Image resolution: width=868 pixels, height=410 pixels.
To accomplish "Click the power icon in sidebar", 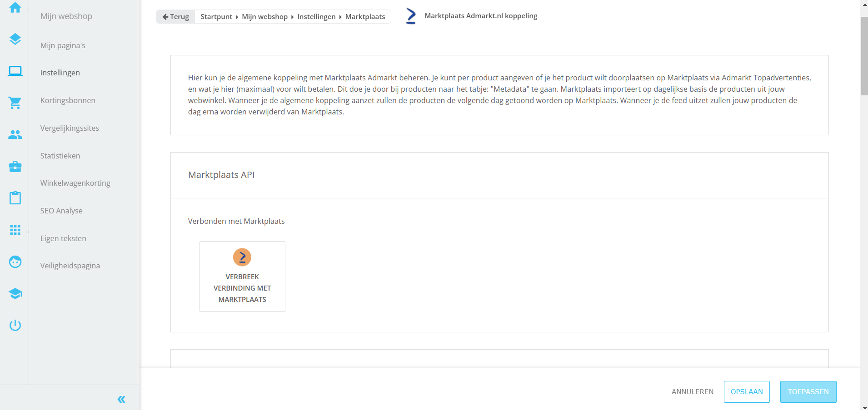I will (x=15, y=325).
